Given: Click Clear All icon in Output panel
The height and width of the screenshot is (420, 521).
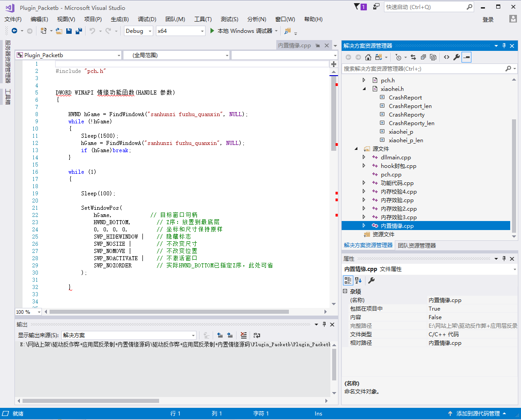Looking at the screenshot, I should pyautogui.click(x=243, y=335).
